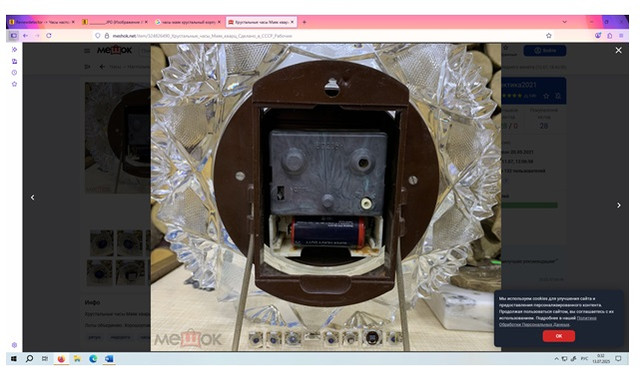The image size is (640, 378).
Task: Click the padlock site security icon
Action: [x=107, y=36]
